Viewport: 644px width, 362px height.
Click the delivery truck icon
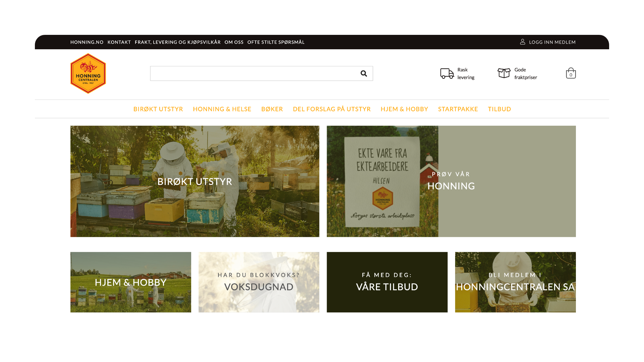447,73
